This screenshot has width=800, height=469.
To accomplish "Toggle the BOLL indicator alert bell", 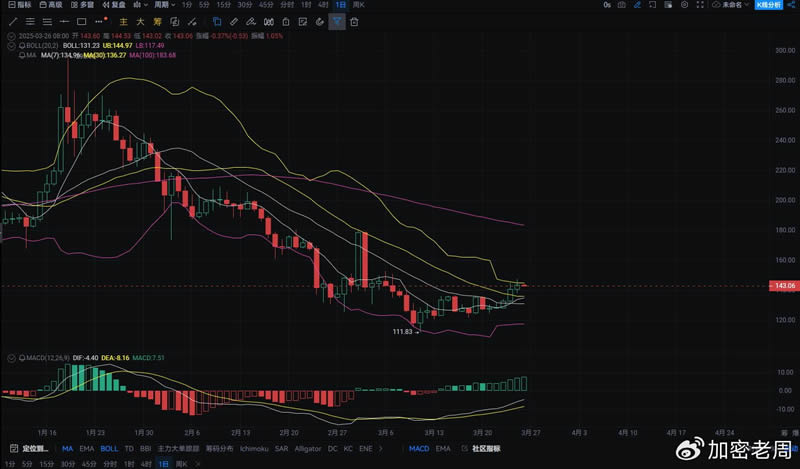I will point(22,45).
